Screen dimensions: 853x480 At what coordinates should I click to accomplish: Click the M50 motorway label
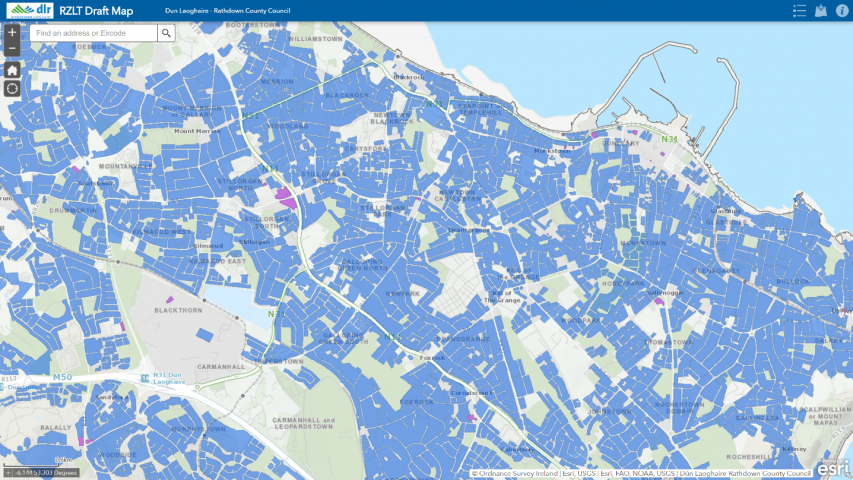62,377
